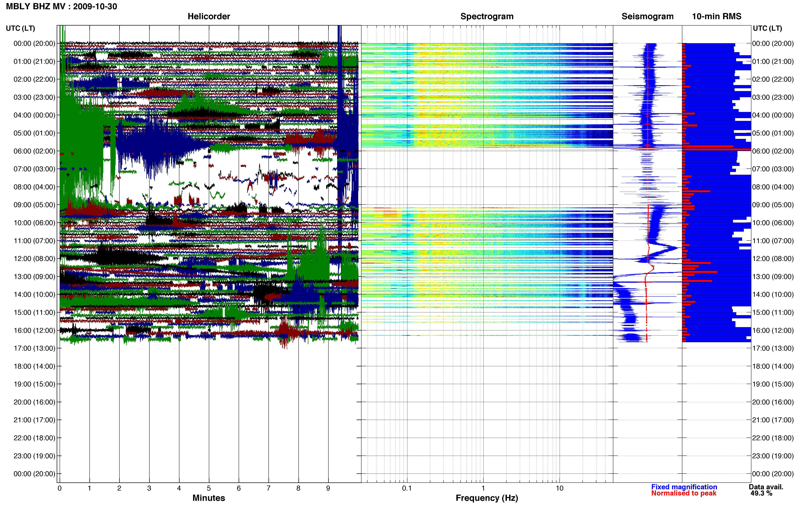Image resolution: width=812 pixels, height=508 pixels.
Task: Click the right '09:00 (05:00)' time label
Action: click(x=773, y=205)
